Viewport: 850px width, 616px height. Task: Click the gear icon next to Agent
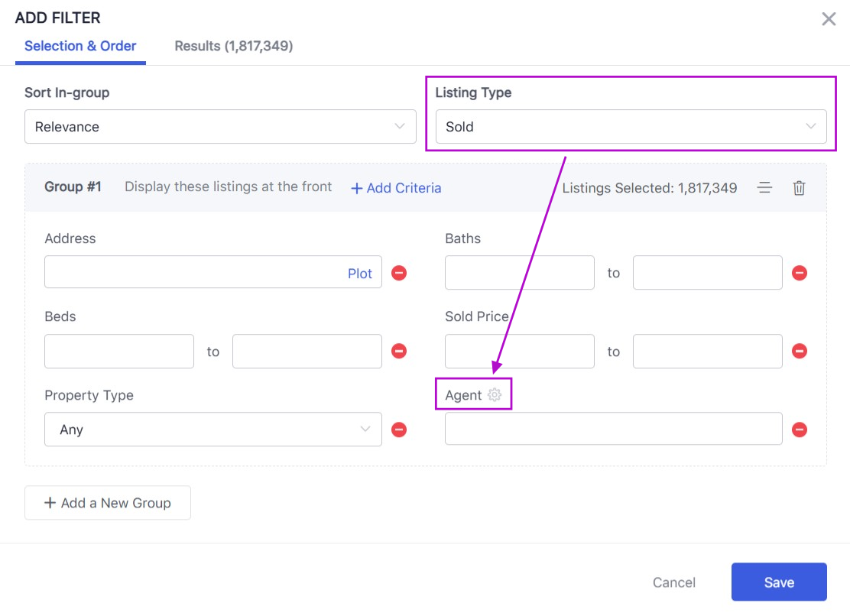pyautogui.click(x=495, y=395)
